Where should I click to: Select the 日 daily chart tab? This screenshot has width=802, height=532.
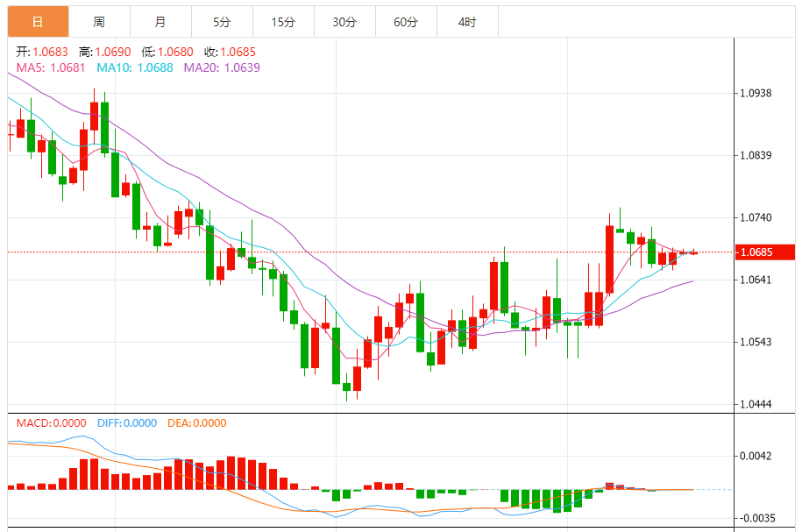pyautogui.click(x=38, y=22)
